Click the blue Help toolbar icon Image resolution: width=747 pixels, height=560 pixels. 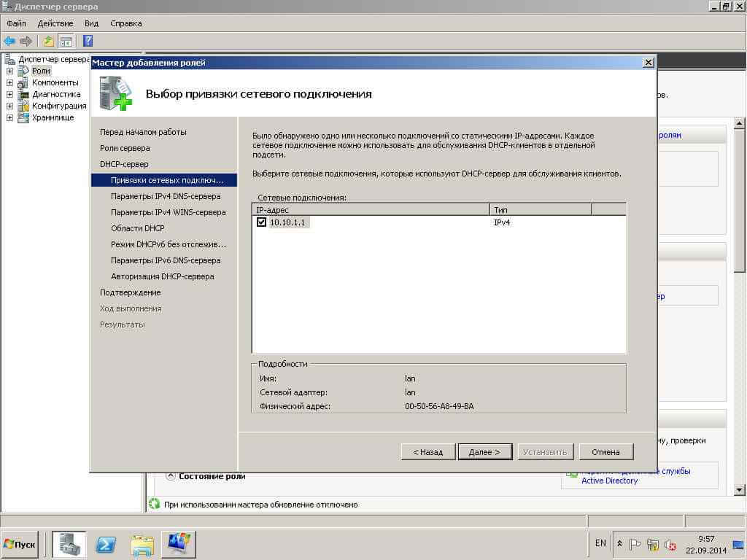tap(88, 41)
